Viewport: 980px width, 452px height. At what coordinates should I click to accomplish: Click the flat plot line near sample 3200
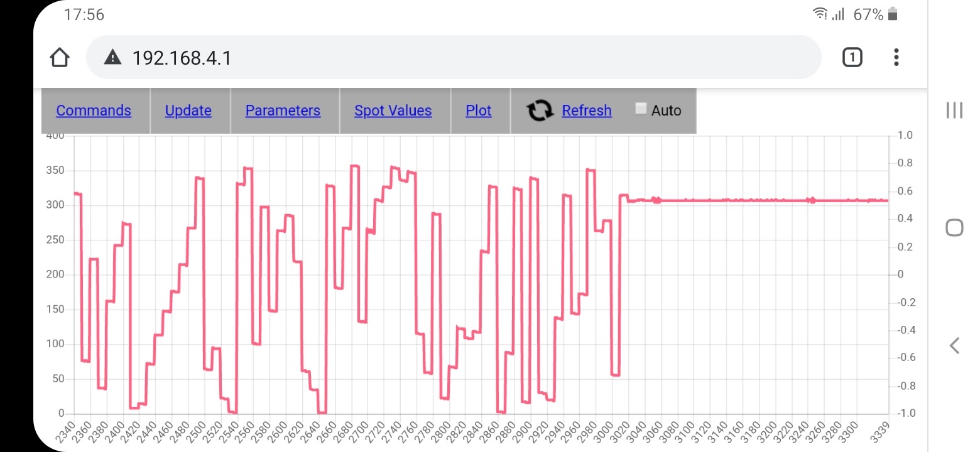pyautogui.click(x=759, y=200)
